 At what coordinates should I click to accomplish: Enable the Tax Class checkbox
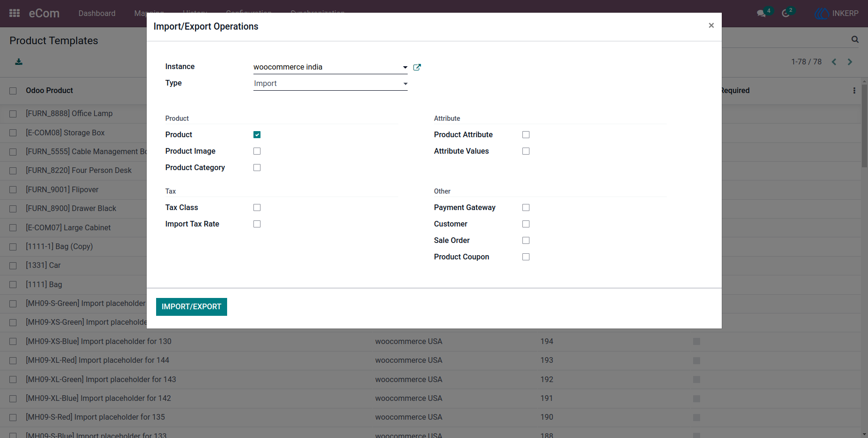point(257,208)
